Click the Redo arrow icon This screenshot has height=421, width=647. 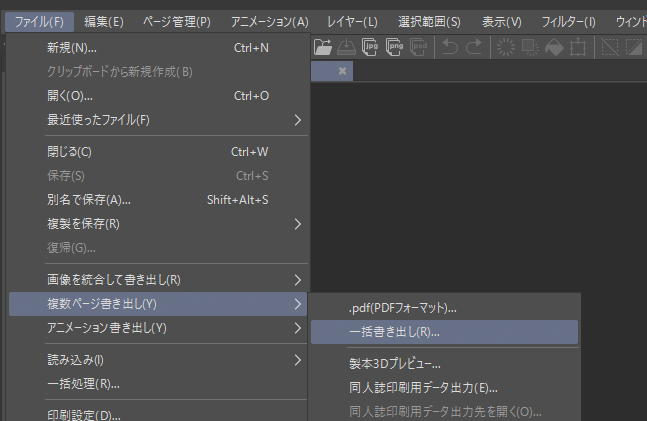point(473,46)
